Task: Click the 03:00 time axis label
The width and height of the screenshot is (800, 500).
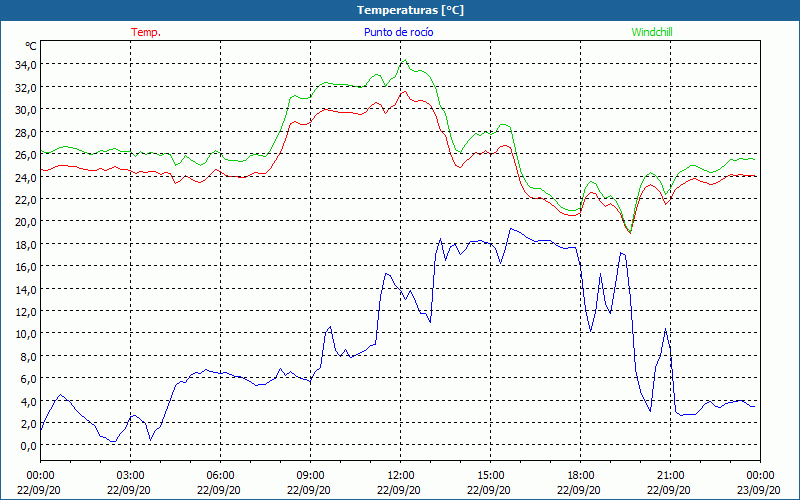Action: click(x=131, y=476)
